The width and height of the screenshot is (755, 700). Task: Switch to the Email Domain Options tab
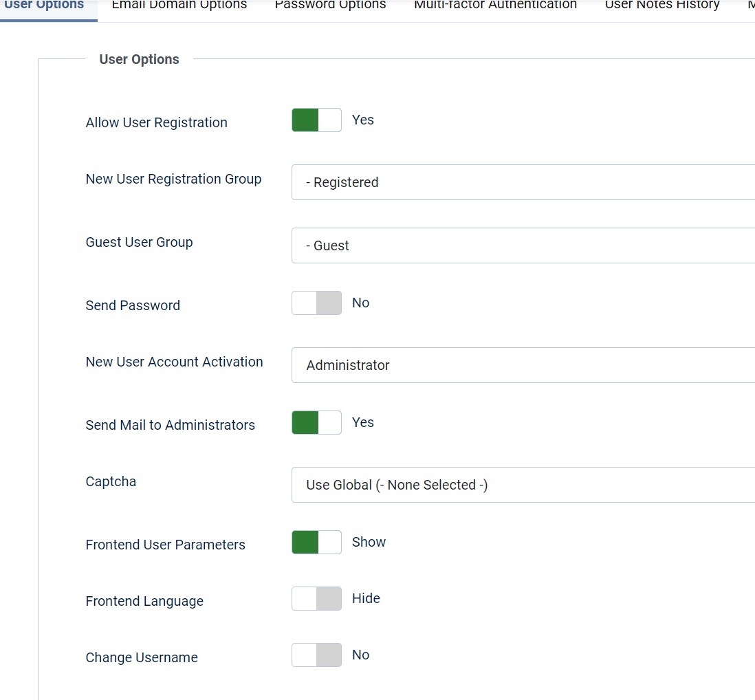(x=179, y=6)
